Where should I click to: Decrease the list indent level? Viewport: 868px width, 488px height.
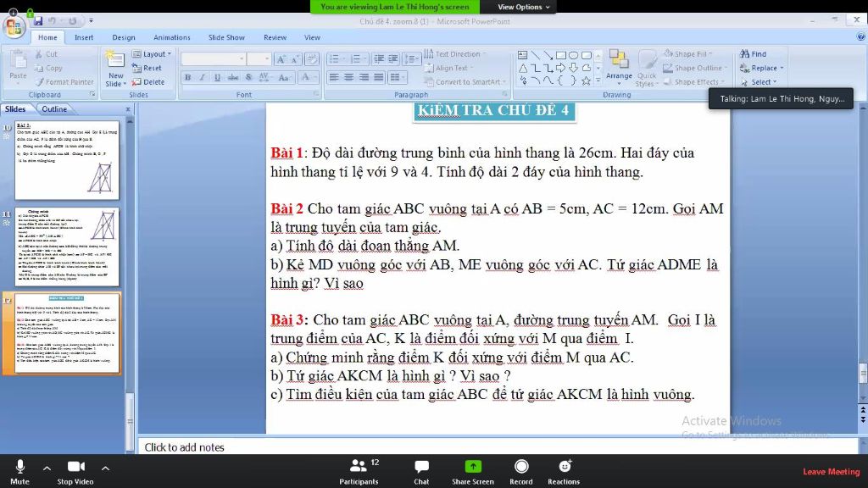(x=379, y=59)
